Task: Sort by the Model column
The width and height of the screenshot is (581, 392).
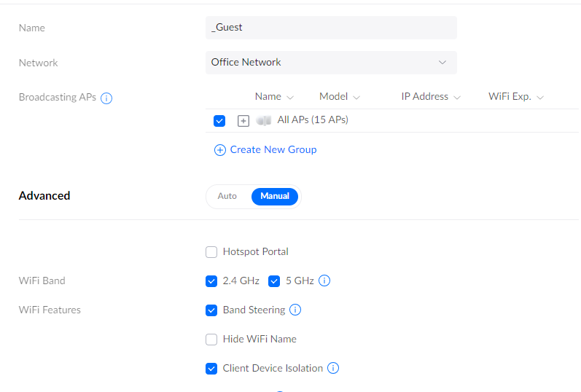Action: [x=339, y=97]
